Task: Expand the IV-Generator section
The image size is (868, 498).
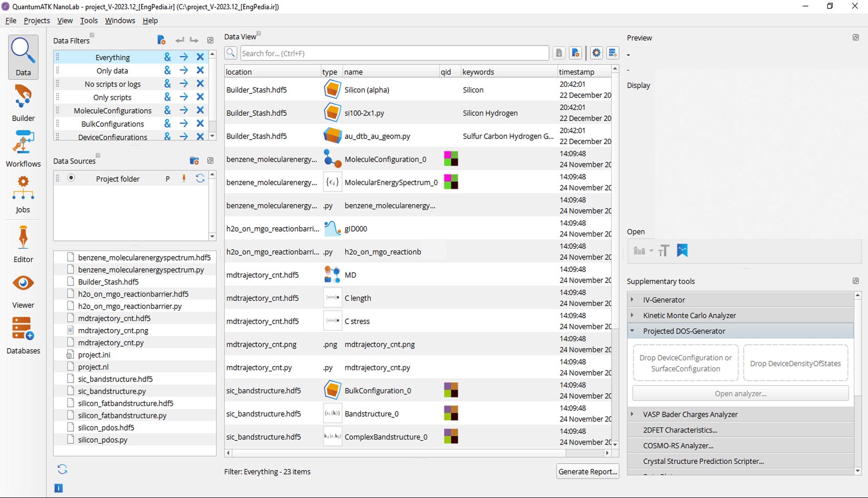Action: pyautogui.click(x=632, y=300)
